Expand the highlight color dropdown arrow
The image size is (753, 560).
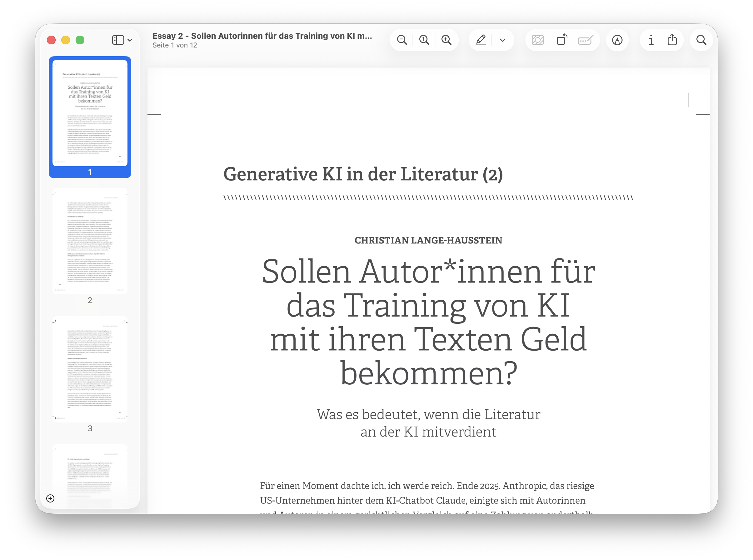(x=502, y=40)
